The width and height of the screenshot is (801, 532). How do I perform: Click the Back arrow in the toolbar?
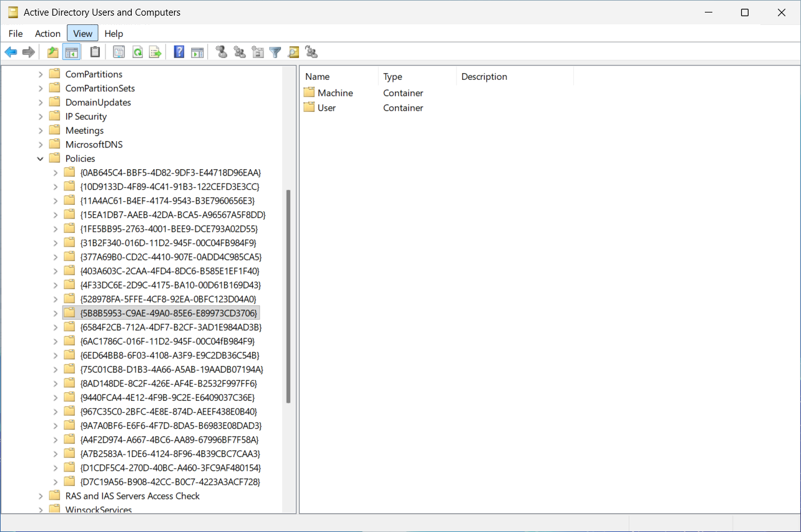click(11, 52)
